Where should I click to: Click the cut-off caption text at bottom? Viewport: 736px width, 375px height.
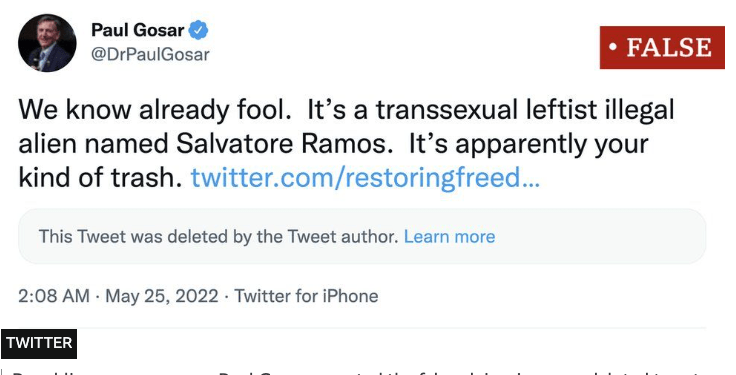tap(357, 373)
